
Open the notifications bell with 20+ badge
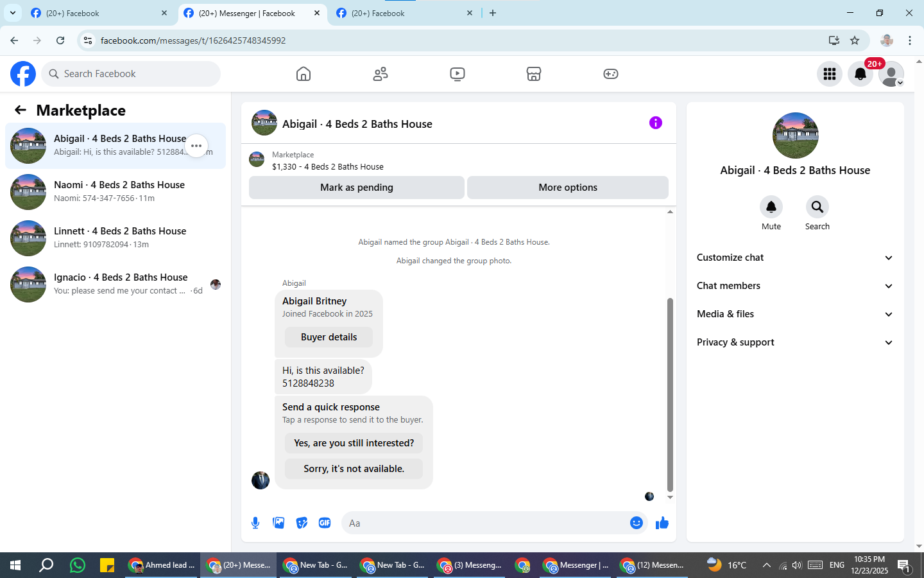click(x=860, y=74)
